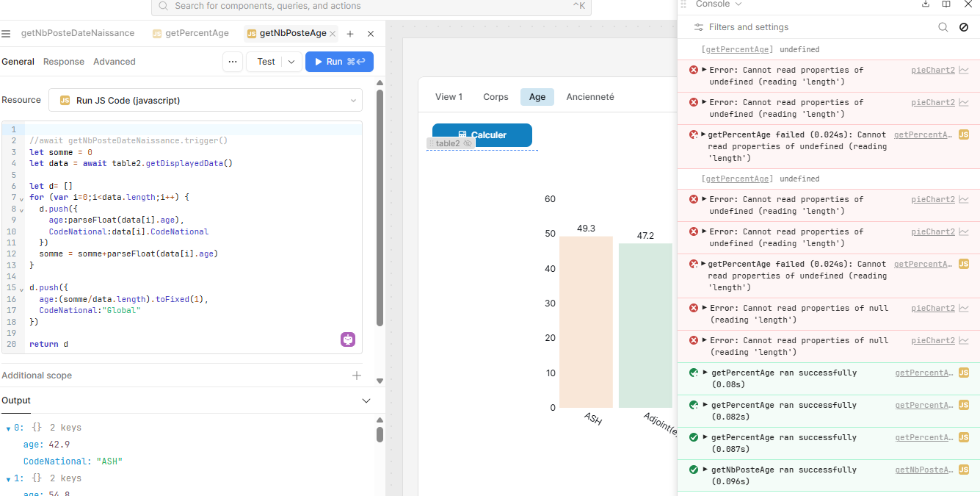Expand the first pieChart2 error entry
The height and width of the screenshot is (496, 980).
(x=704, y=70)
